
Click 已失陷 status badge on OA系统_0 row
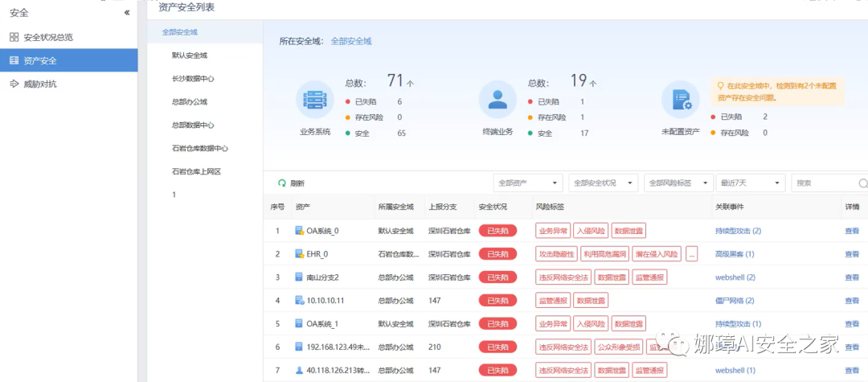click(497, 231)
